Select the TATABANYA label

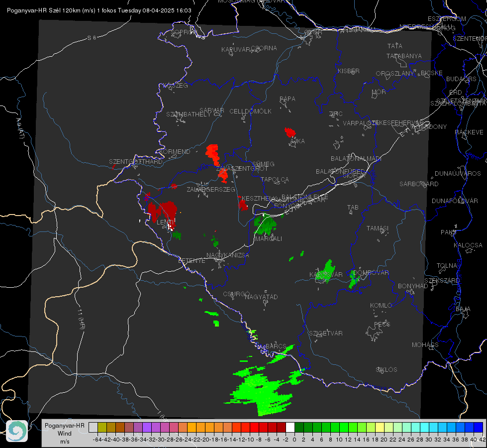pos(404,56)
